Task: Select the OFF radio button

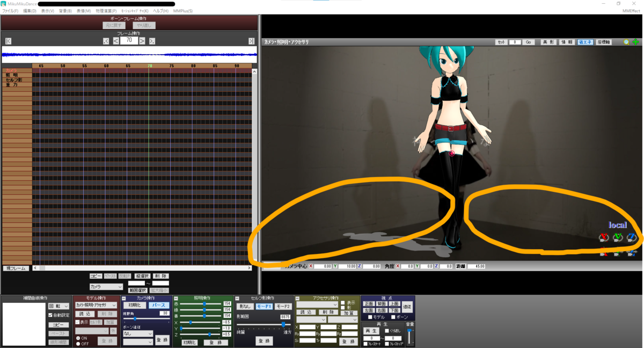Action: [x=77, y=344]
